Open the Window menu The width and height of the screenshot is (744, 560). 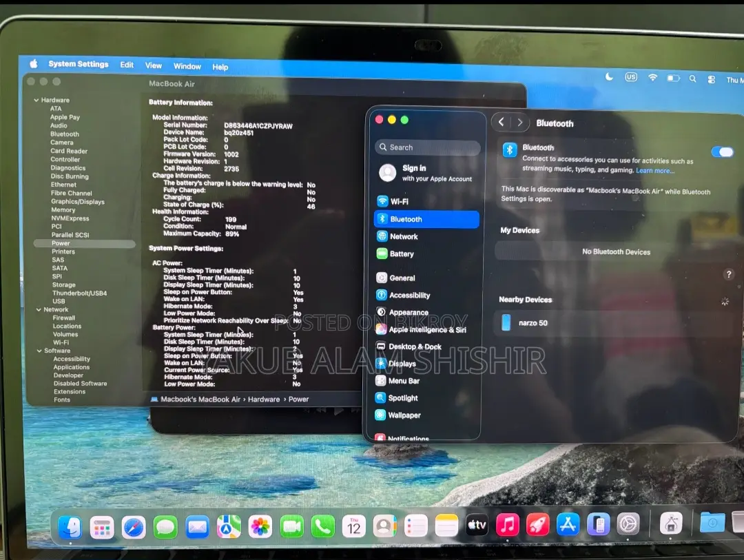pyautogui.click(x=187, y=66)
